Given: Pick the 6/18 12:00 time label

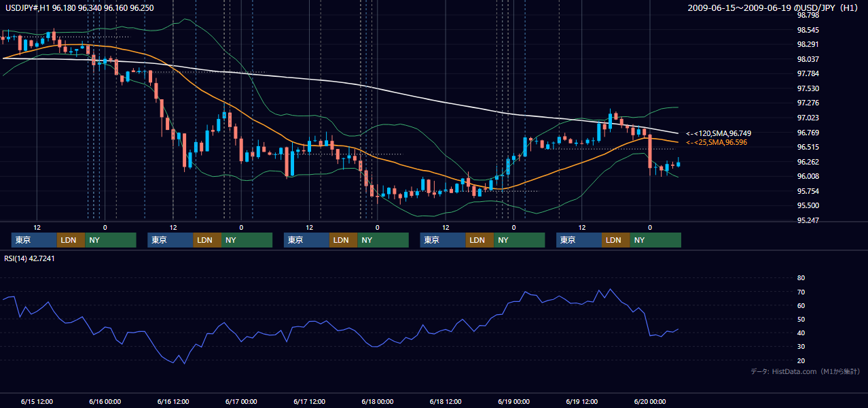Looking at the screenshot, I should (446, 401).
